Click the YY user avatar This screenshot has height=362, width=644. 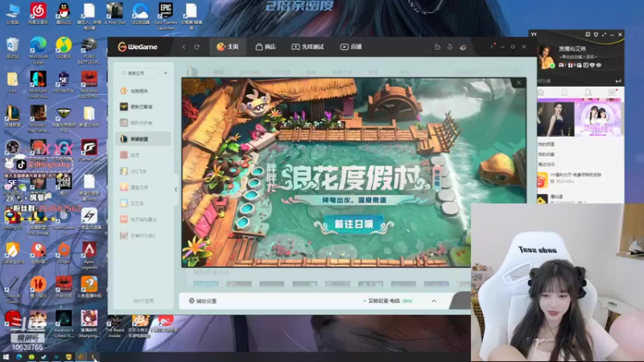(x=547, y=57)
